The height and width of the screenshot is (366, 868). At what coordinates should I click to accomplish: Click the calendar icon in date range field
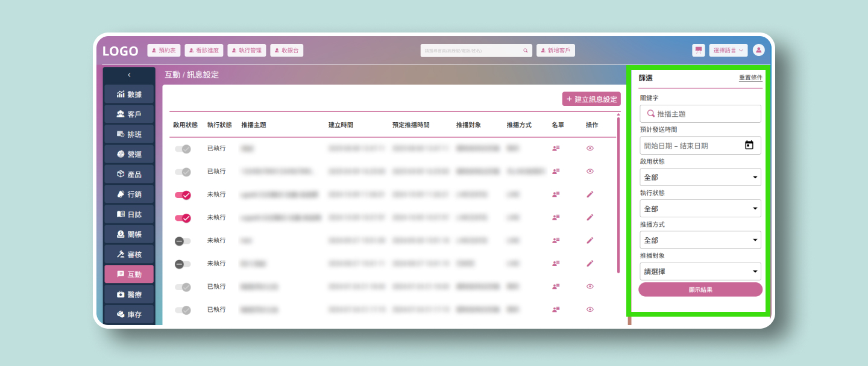click(x=749, y=145)
